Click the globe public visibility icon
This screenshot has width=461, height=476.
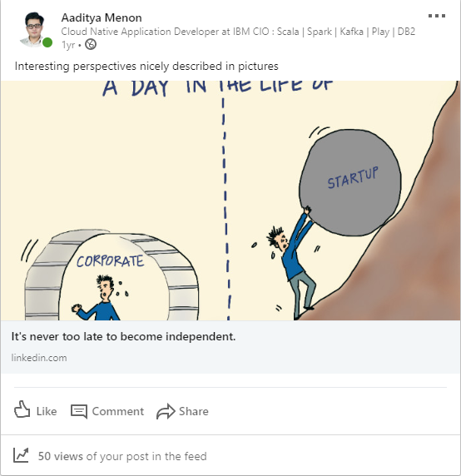point(91,45)
